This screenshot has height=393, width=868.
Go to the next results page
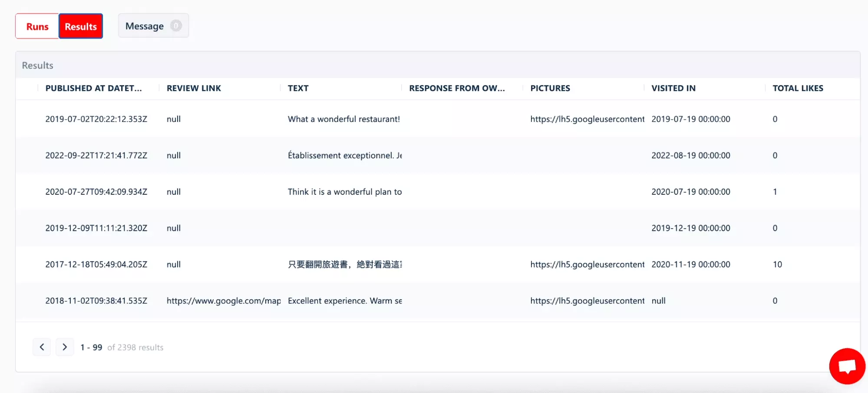[x=65, y=347]
